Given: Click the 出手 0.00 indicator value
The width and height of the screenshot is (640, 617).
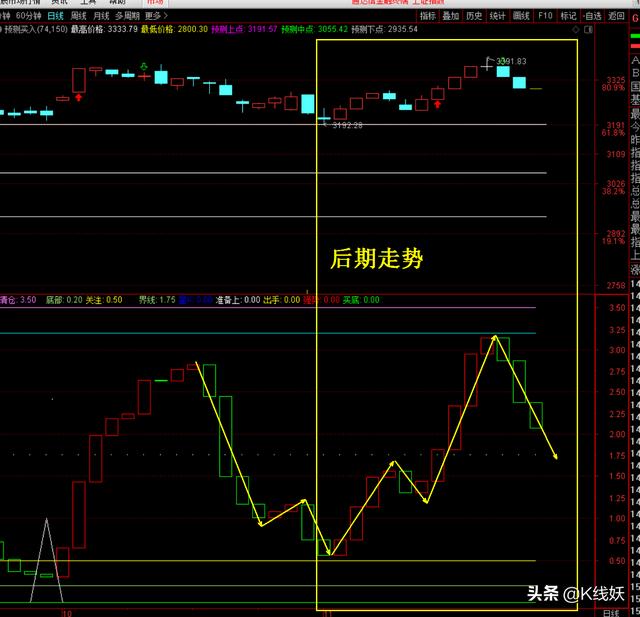Looking at the screenshot, I should coord(282,300).
